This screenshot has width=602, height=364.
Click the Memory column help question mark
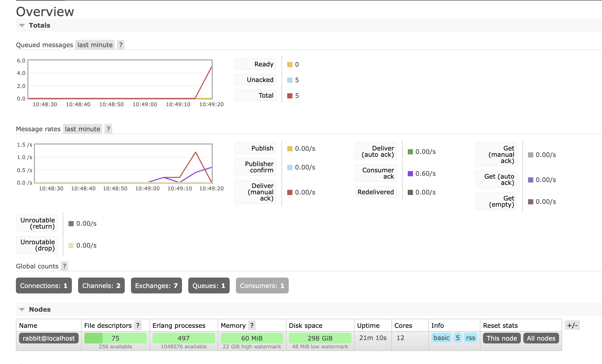coord(252,325)
